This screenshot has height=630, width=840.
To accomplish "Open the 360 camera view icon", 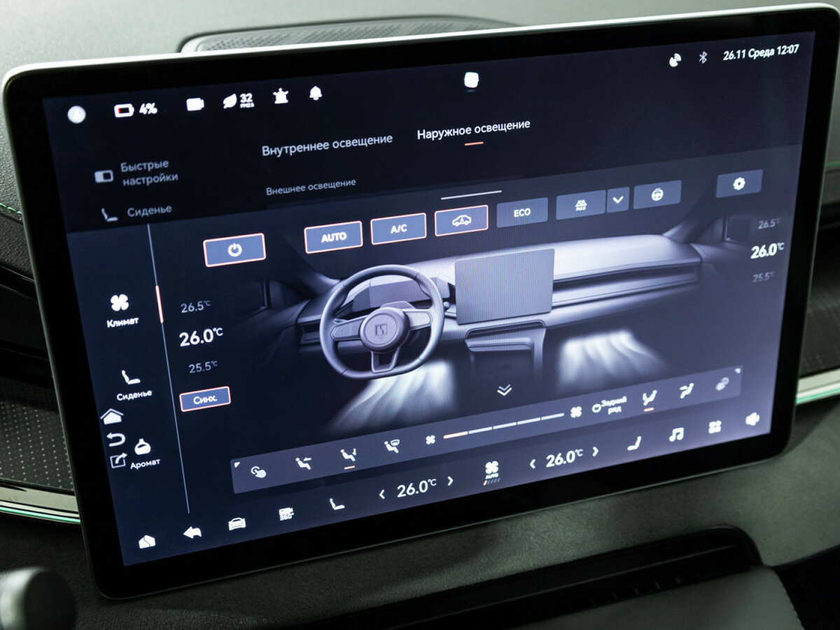I will tap(286, 515).
